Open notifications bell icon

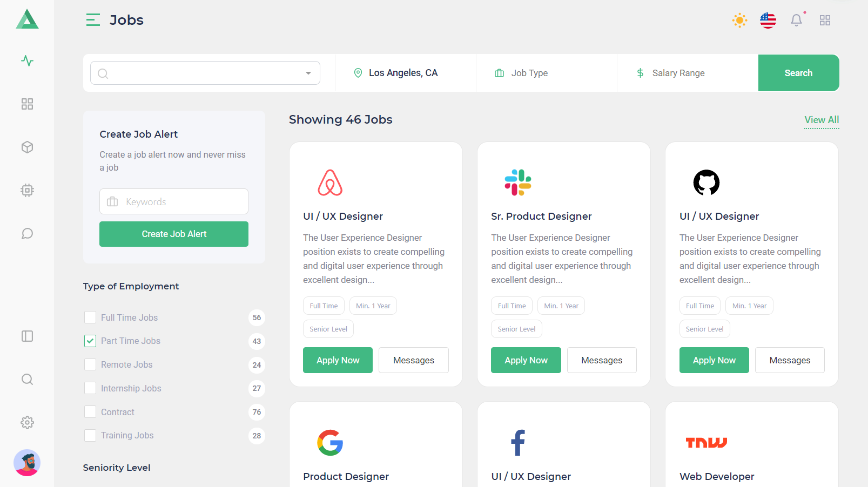(x=796, y=21)
